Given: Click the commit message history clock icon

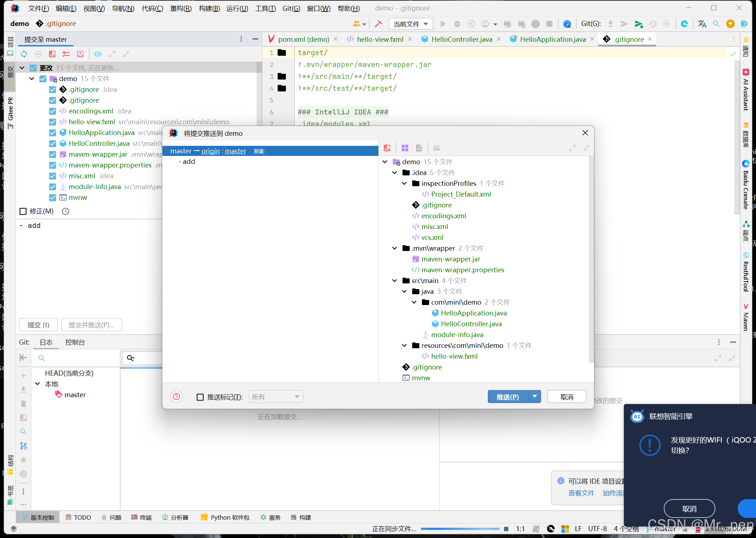Looking at the screenshot, I should point(66,211).
